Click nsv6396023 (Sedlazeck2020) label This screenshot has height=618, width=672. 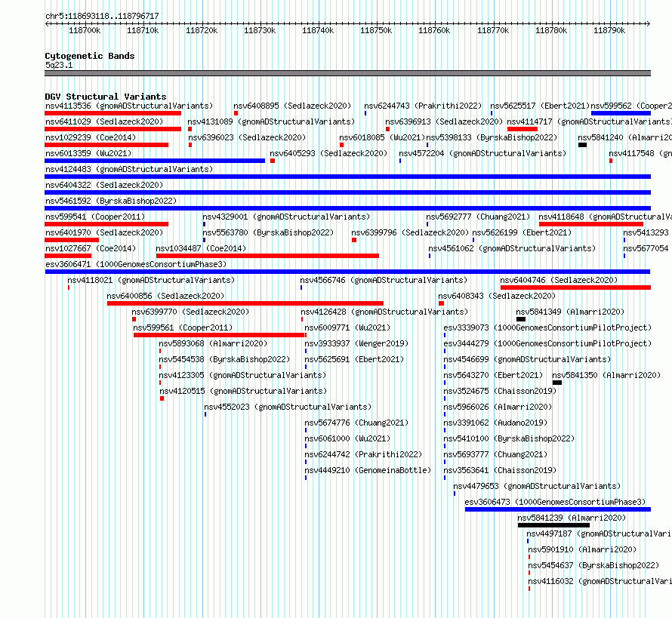click(x=248, y=137)
